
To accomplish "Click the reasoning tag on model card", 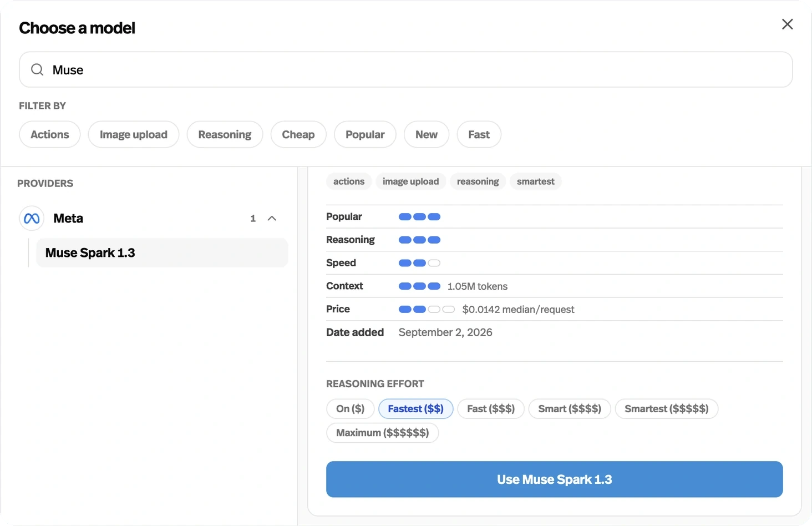I will pyautogui.click(x=478, y=181).
